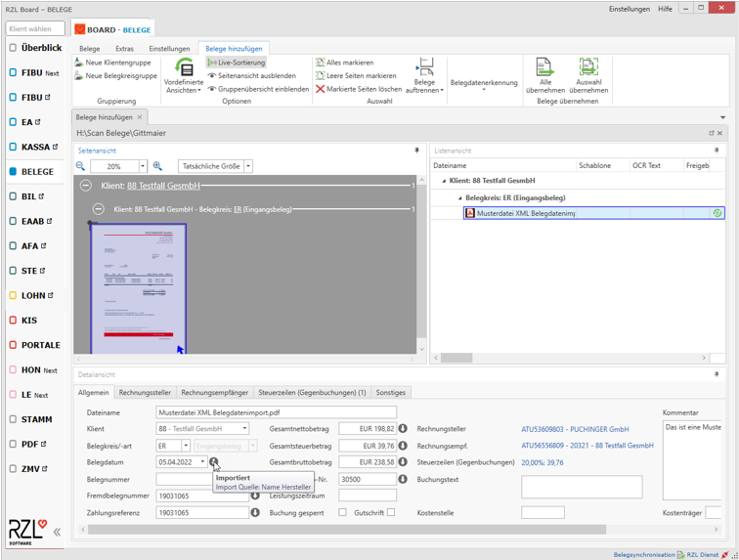This screenshot has width=739, height=560.
Task: Click the green status icon in list row
Action: coord(717,213)
